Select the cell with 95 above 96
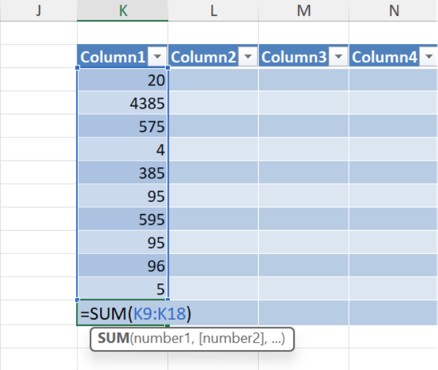 (123, 242)
